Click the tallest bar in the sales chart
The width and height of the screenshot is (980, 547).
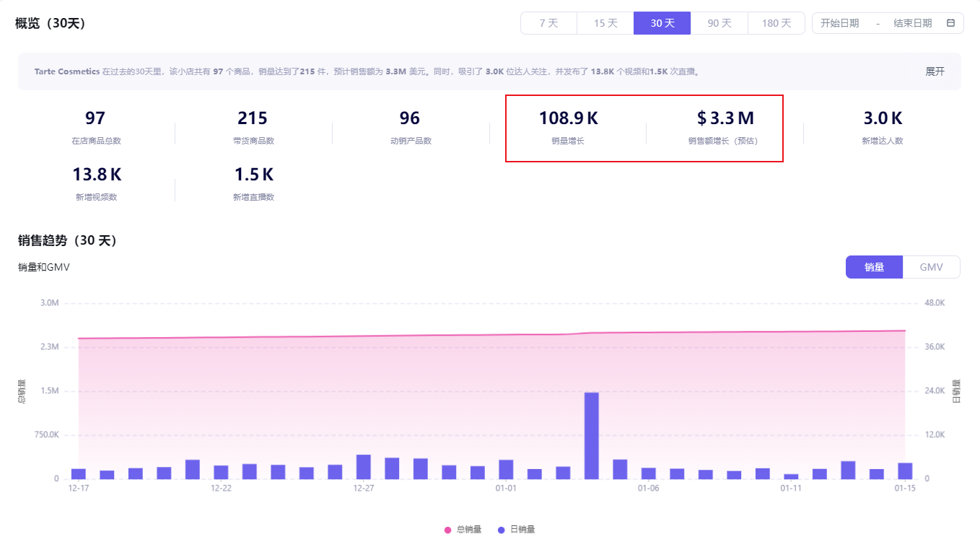591,435
